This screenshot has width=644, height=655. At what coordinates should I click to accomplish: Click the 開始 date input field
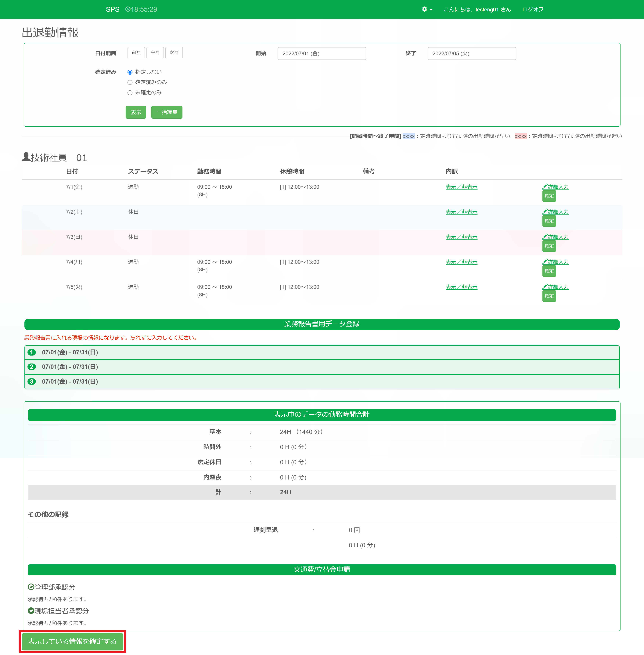pyautogui.click(x=321, y=53)
